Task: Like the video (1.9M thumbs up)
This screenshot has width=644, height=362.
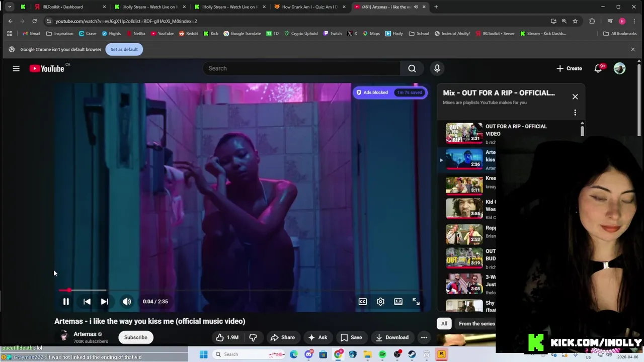Action: pyautogui.click(x=227, y=337)
